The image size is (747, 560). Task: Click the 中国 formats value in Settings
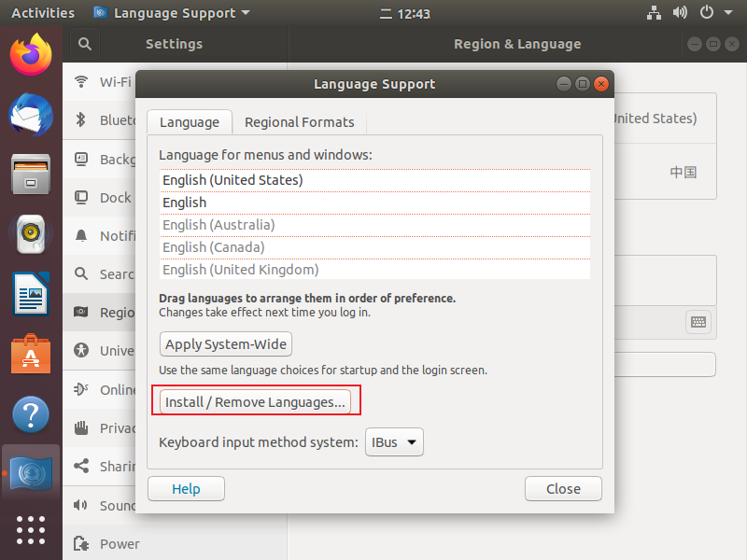pos(684,172)
